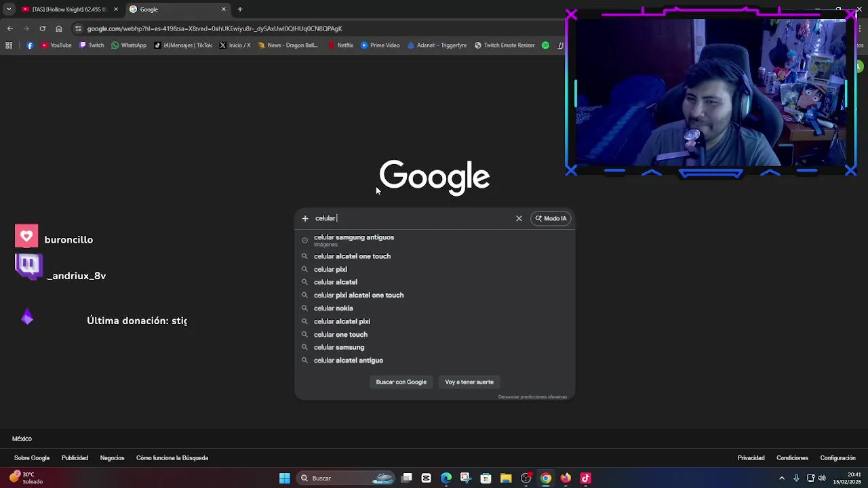Expand the tab search dropdown arrow
The image size is (868, 488).
[8, 9]
